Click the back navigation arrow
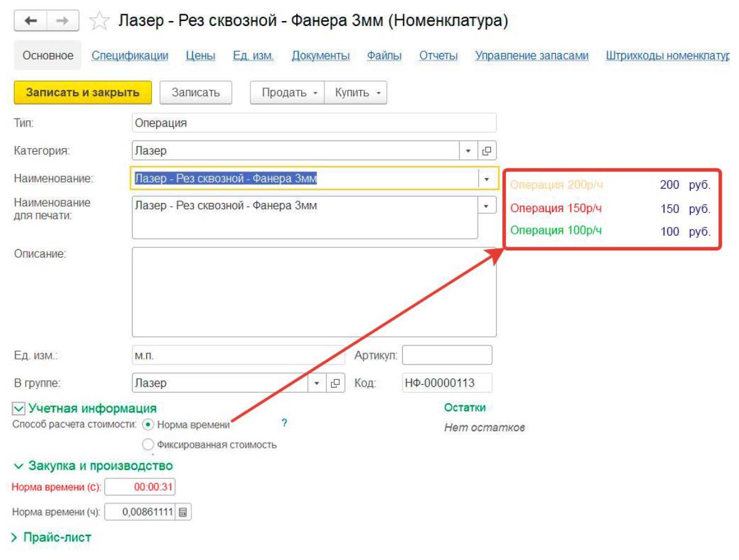The image size is (739, 560). coord(36,22)
